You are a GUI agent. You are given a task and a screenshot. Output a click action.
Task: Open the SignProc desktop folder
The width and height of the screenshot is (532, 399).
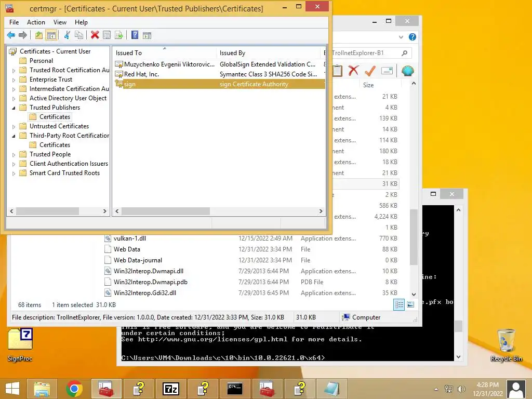click(x=20, y=344)
